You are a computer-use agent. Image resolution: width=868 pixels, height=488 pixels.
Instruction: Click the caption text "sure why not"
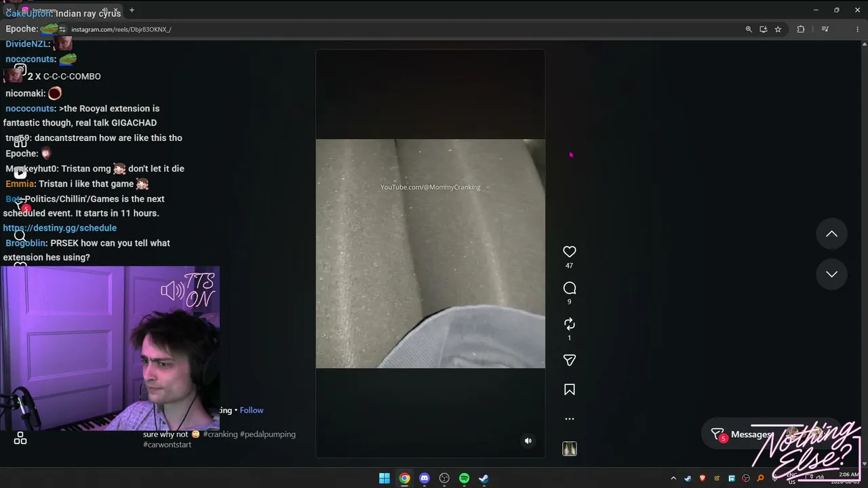(x=165, y=434)
